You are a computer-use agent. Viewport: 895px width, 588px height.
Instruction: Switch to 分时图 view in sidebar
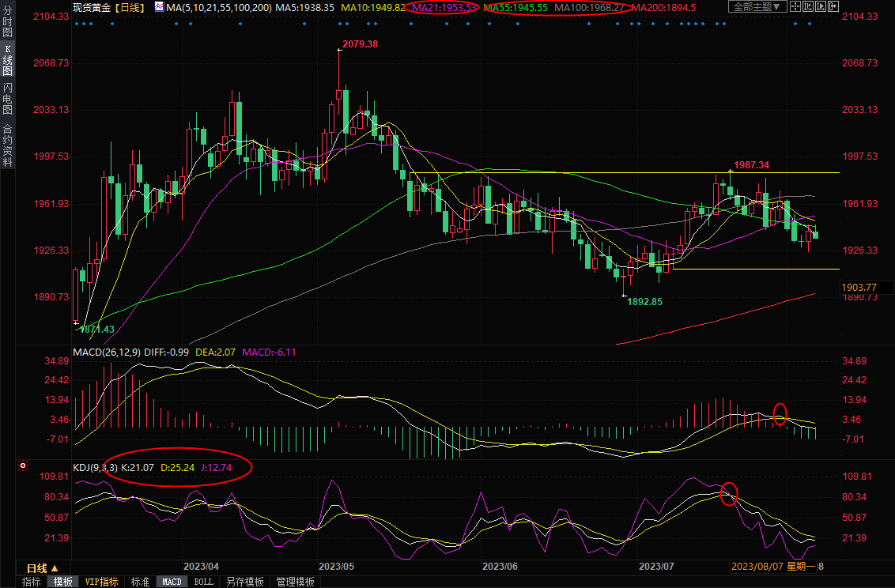pos(7,21)
